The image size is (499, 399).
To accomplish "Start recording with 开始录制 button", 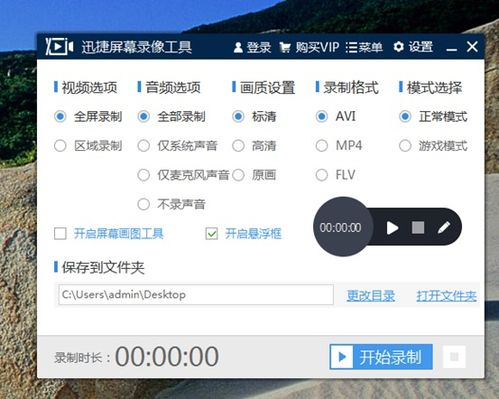I will point(381,357).
